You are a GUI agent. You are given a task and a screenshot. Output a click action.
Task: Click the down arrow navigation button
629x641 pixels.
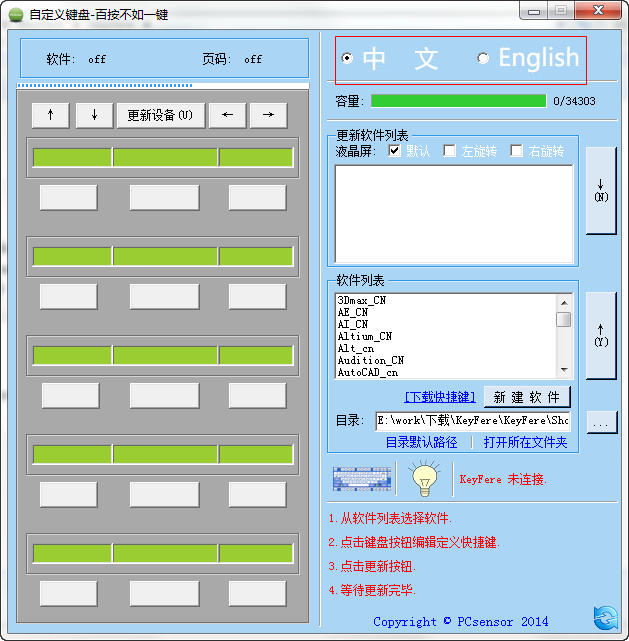[x=94, y=115]
